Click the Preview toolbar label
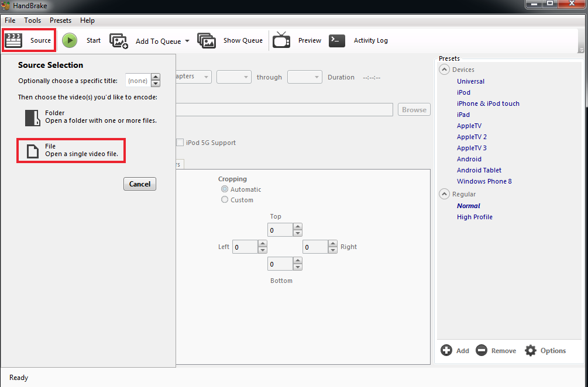The height and width of the screenshot is (387, 588). pos(310,40)
